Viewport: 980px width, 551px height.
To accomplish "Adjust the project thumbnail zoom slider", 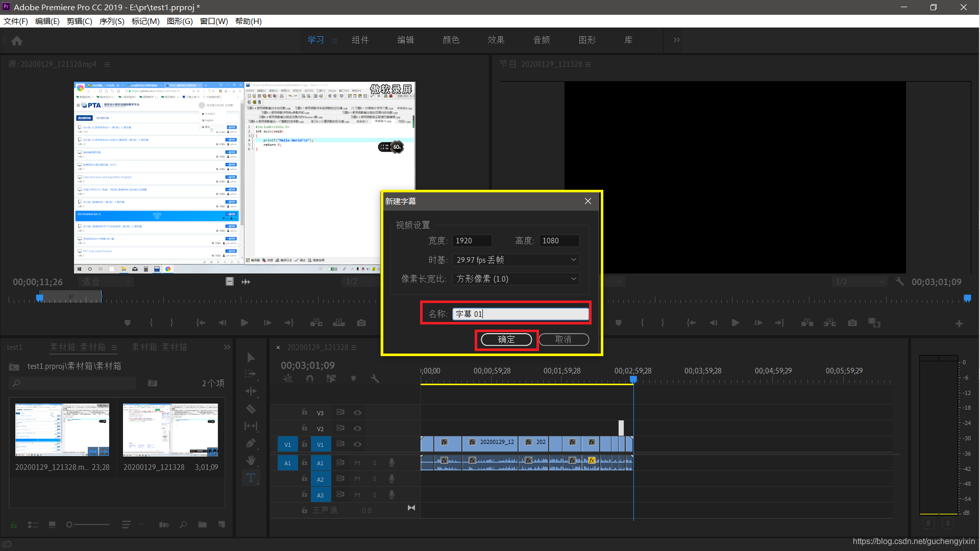I will coord(88,524).
